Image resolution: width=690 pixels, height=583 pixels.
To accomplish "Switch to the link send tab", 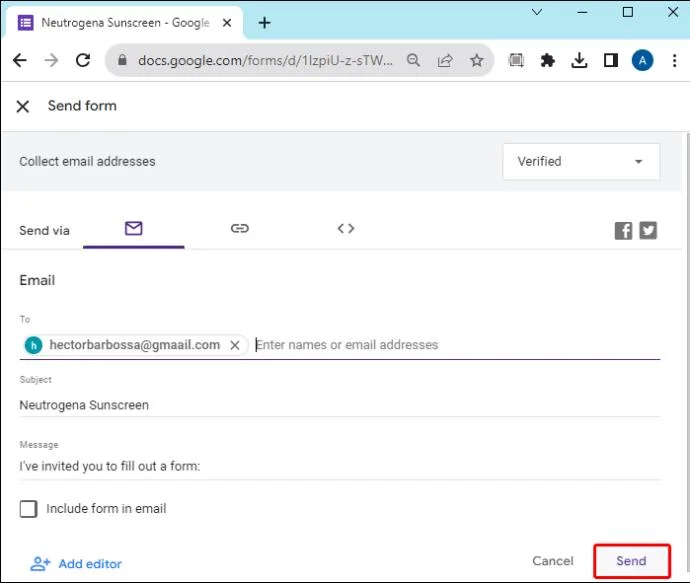I will point(240,228).
